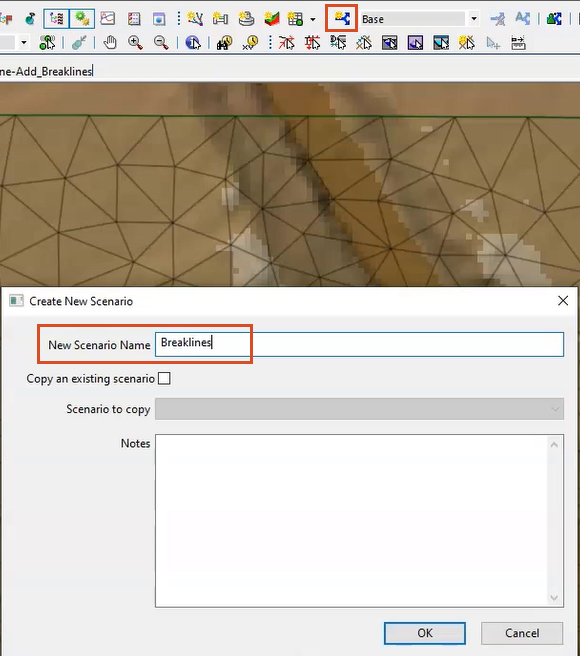Open the Base scenario dropdown

474,19
